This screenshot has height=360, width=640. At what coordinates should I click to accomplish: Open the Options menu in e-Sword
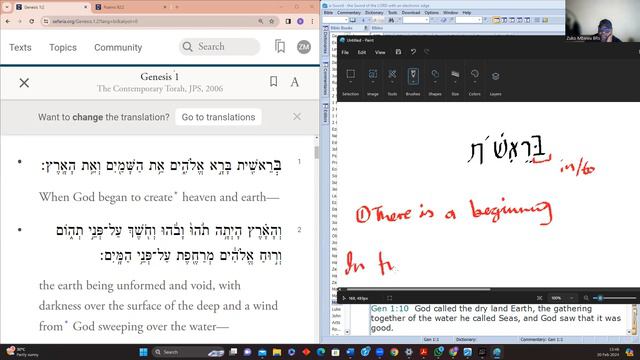pos(431,13)
